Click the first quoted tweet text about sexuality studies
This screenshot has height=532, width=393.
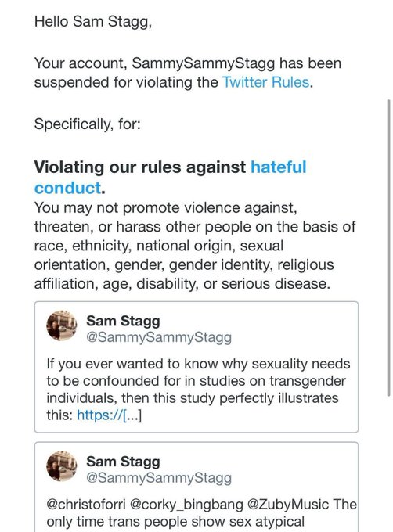(x=198, y=389)
